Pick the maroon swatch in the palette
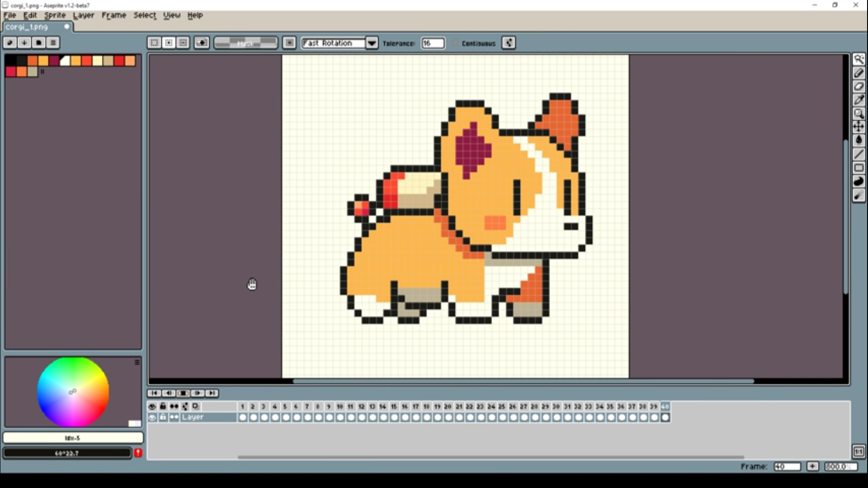868x488 pixels. click(54, 61)
